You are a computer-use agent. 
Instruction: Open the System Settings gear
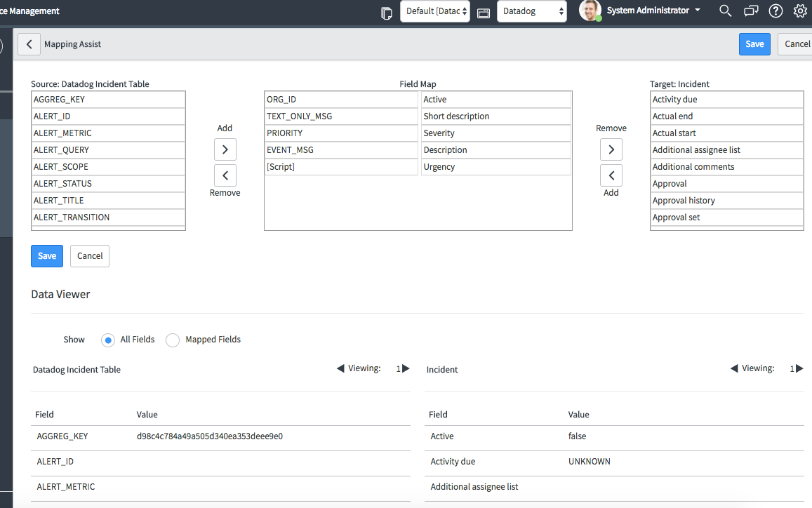(799, 11)
